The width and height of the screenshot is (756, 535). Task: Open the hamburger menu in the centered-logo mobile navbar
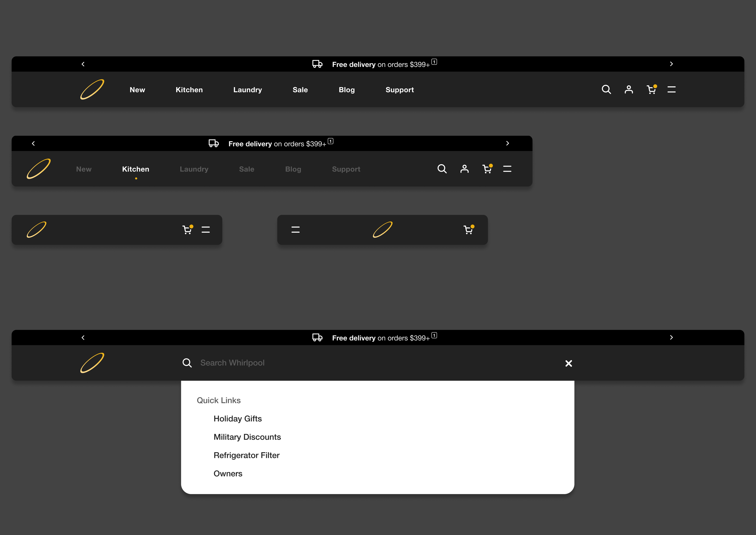pos(296,230)
